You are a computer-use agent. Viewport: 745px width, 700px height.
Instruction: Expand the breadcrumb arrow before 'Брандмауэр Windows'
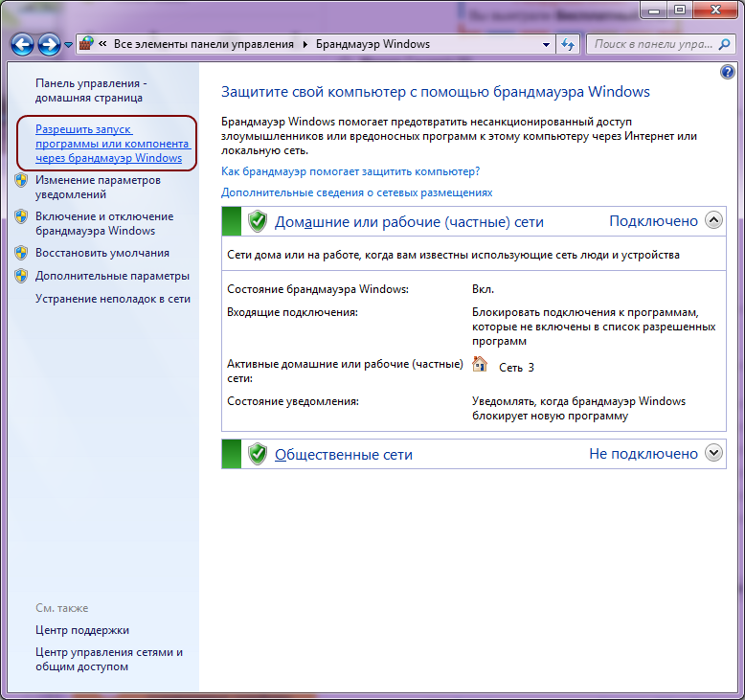pyautogui.click(x=305, y=44)
